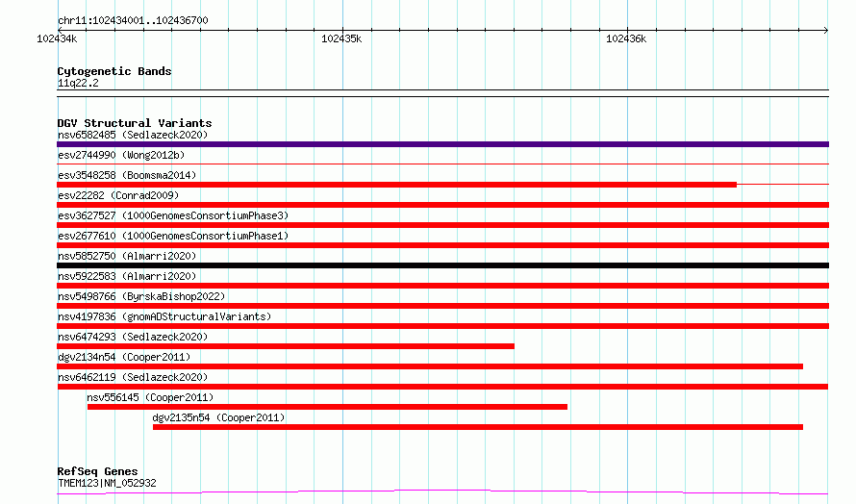The image size is (856, 504).
Task: Select the red nsv556145 variant bar
Action: coord(327,407)
